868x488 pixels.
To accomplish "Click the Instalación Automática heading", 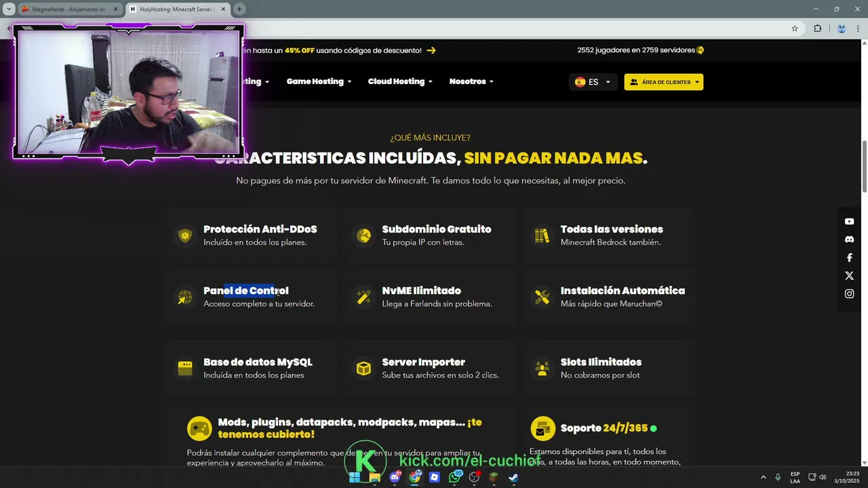I will pyautogui.click(x=623, y=291).
